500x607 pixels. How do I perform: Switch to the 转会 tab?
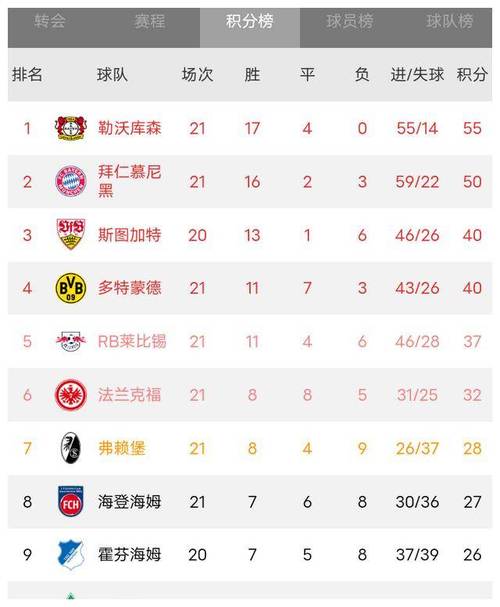[50, 21]
